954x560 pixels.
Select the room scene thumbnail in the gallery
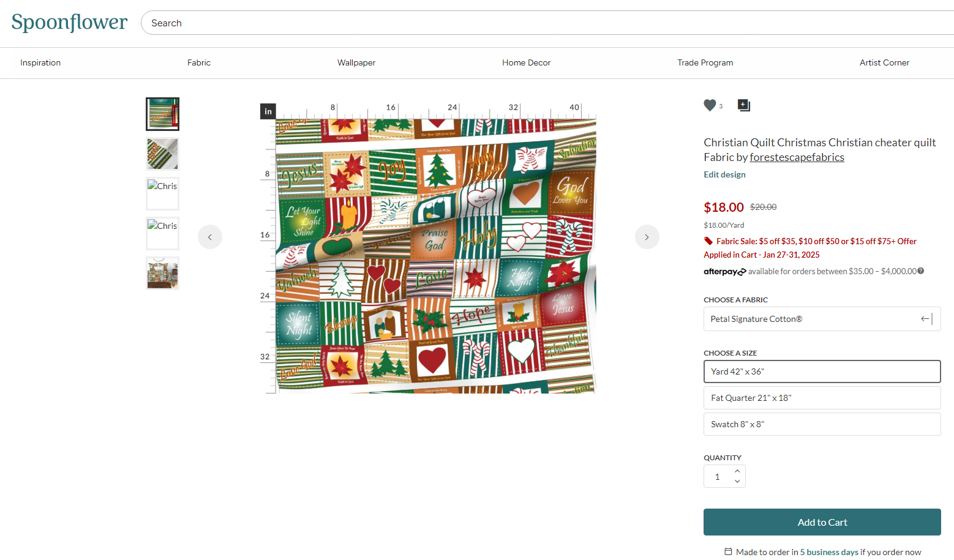point(162,273)
